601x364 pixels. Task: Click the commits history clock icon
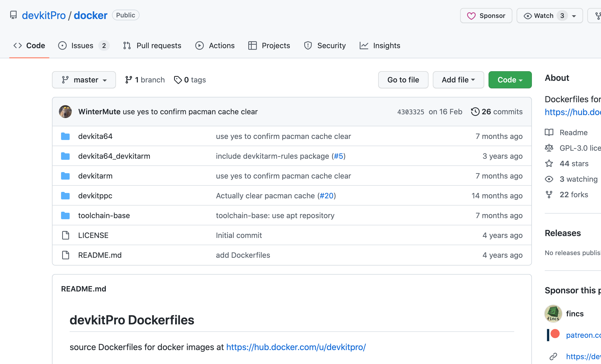475,112
